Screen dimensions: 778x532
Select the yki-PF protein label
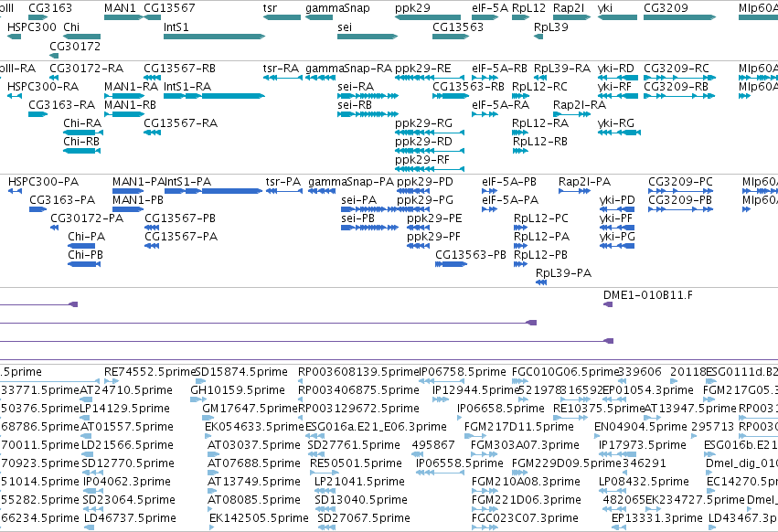point(617,218)
